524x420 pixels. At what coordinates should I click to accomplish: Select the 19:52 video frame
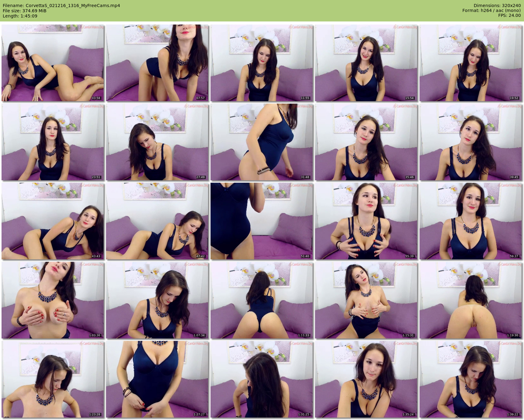[471, 63]
